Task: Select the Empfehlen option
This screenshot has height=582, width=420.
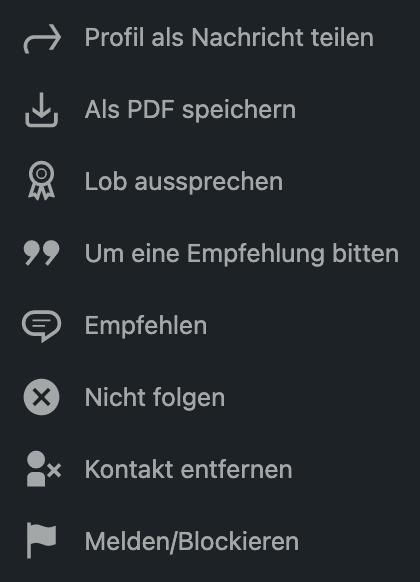Action: click(x=210, y=326)
